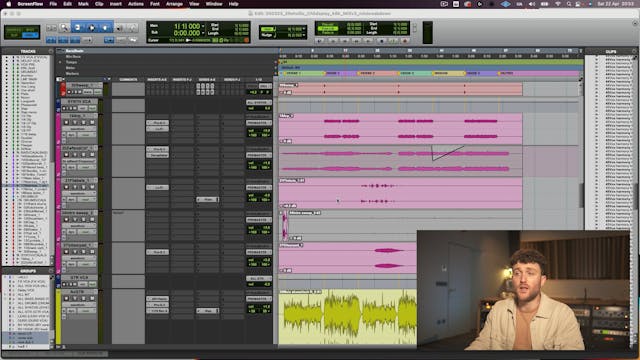Click the volume icon in the menu bar
This screenshot has width=640, height=360.
click(531, 4)
